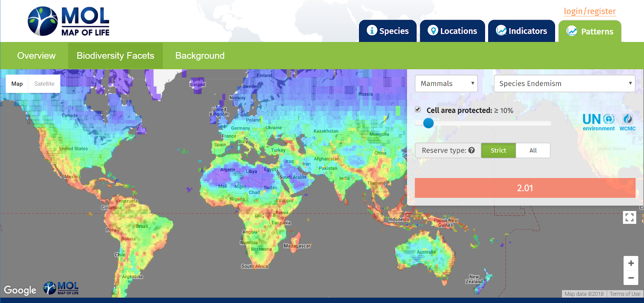Viewport: 644px width, 303px height.
Task: Open the Mammals taxon dropdown
Action: (446, 84)
